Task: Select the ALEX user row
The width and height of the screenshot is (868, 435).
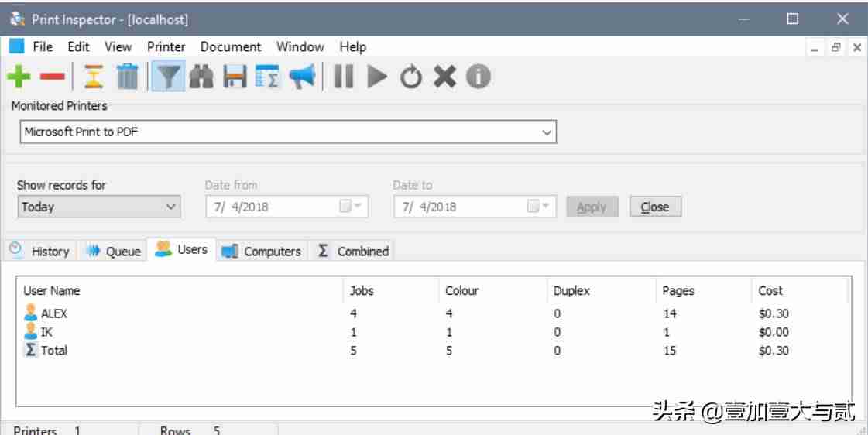Action: (434, 313)
